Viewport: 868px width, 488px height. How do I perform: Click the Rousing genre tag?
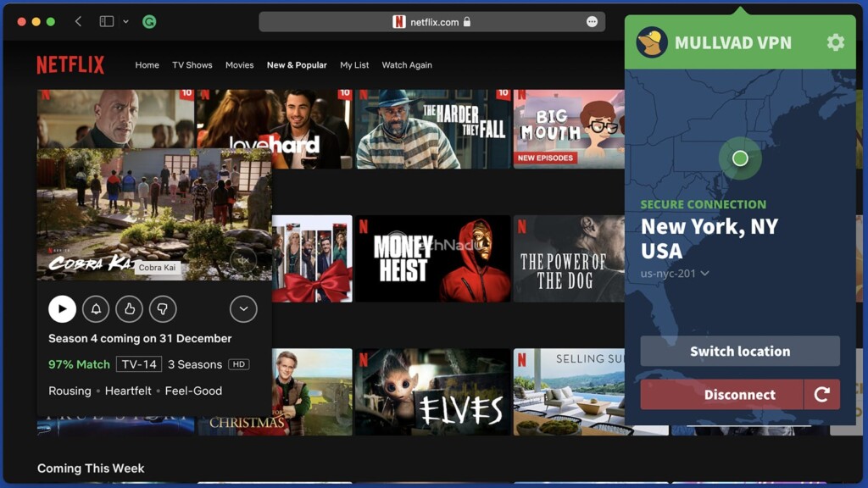pyautogui.click(x=70, y=391)
